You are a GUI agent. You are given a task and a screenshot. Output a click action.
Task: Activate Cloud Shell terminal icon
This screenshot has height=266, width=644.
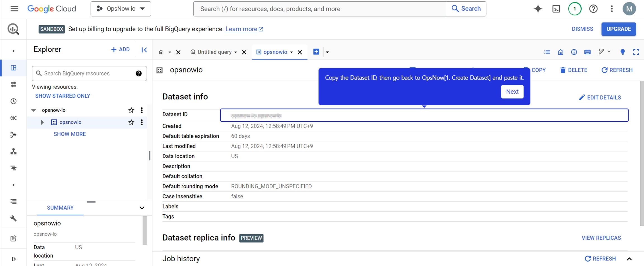click(x=556, y=9)
